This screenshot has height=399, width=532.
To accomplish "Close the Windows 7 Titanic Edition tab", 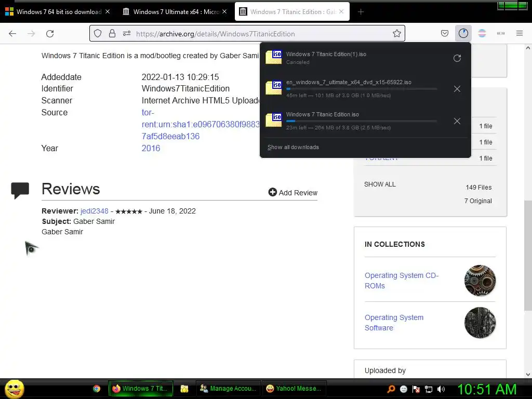I will [x=341, y=11].
